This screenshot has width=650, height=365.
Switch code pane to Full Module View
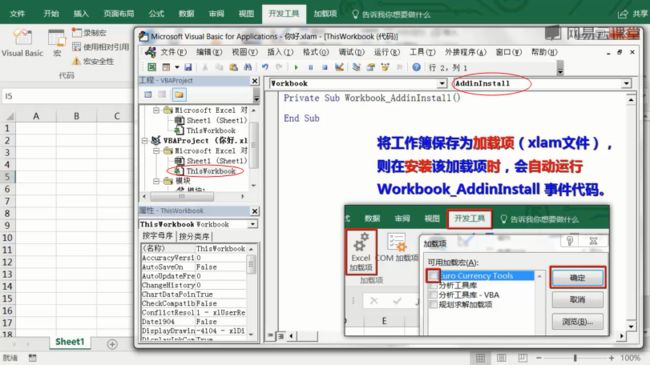tap(281, 335)
